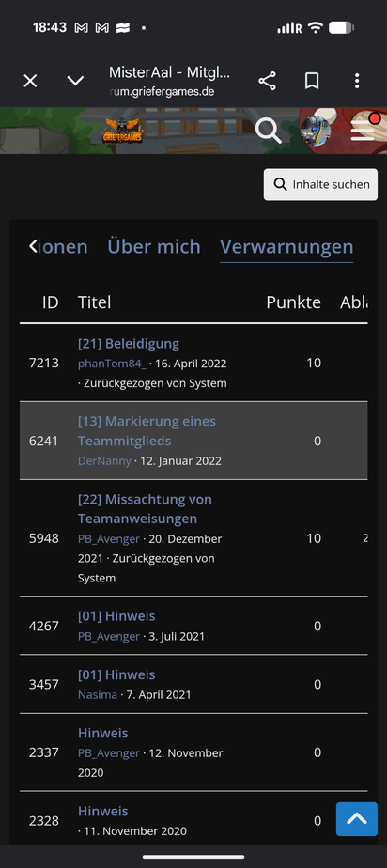Image resolution: width=387 pixels, height=868 pixels.
Task: Select the Verwarnungen tab
Action: pos(286,247)
